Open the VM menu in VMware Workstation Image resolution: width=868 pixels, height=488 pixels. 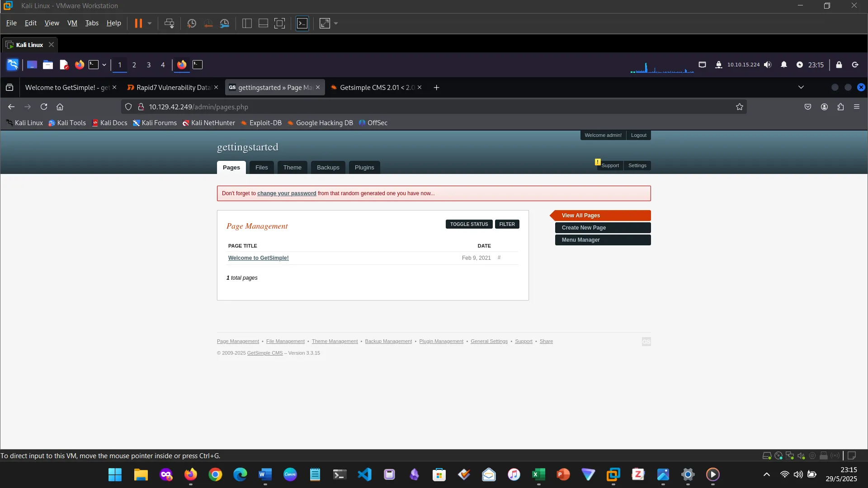coord(72,23)
